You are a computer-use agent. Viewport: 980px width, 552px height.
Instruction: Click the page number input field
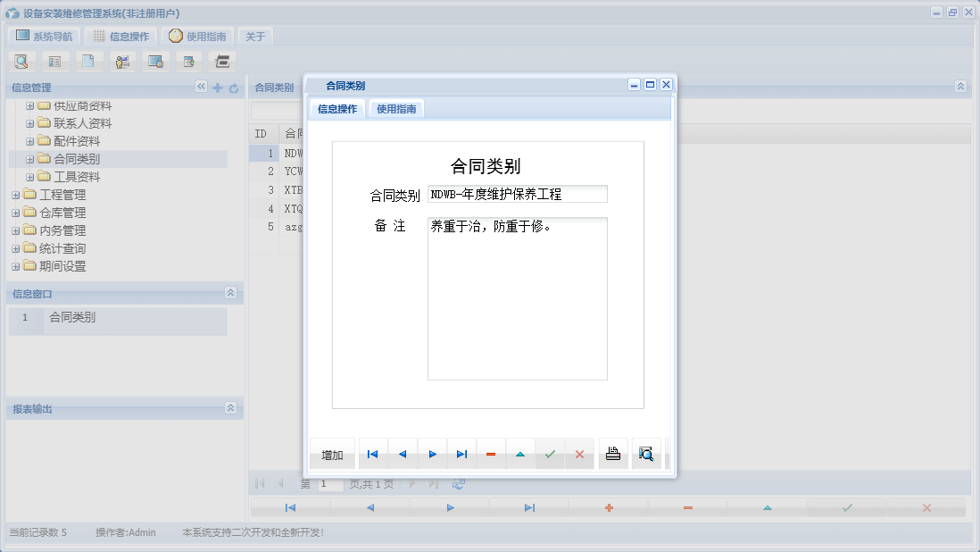[328, 483]
